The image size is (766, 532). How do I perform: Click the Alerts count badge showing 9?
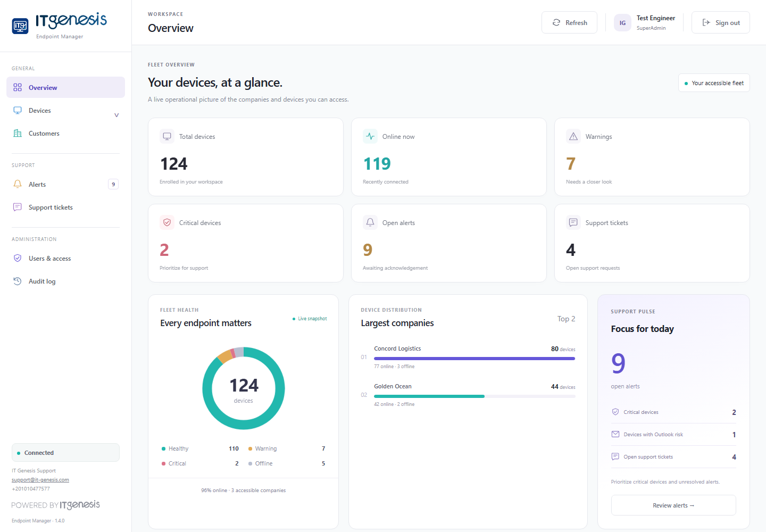click(x=113, y=184)
